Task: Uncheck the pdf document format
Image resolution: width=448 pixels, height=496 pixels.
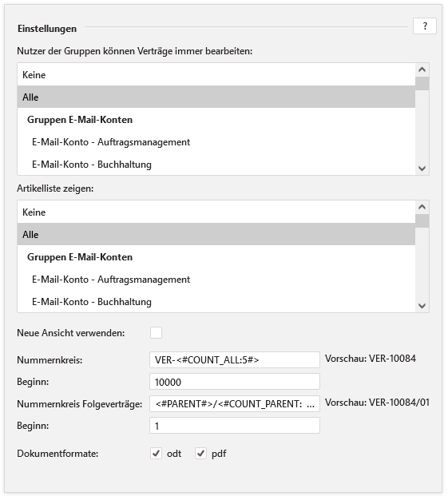Action: pyautogui.click(x=200, y=454)
